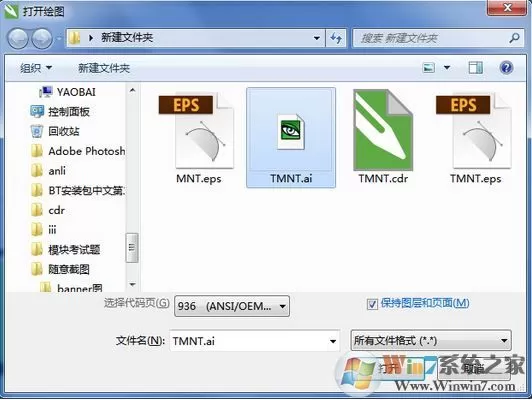532x400 pixels.
Task: Expand the code page 936 dropdown
Action: [232, 306]
